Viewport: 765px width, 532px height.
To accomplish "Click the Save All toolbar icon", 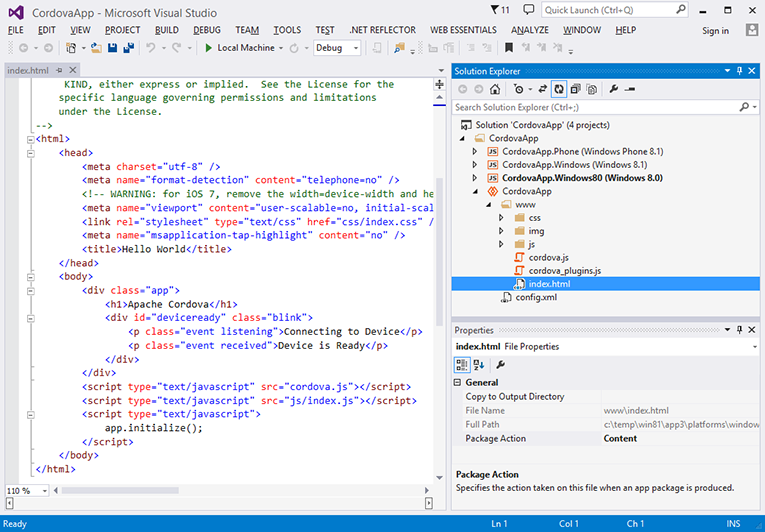I will pyautogui.click(x=127, y=48).
